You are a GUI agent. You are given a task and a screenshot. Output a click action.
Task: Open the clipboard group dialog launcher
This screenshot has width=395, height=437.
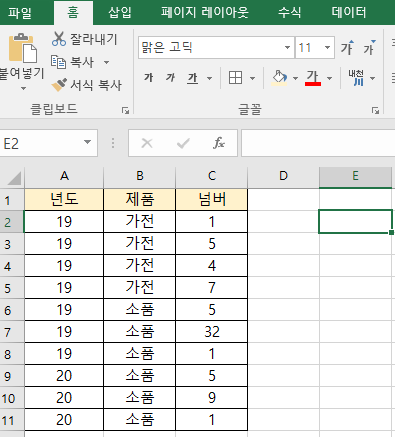[x=125, y=110]
